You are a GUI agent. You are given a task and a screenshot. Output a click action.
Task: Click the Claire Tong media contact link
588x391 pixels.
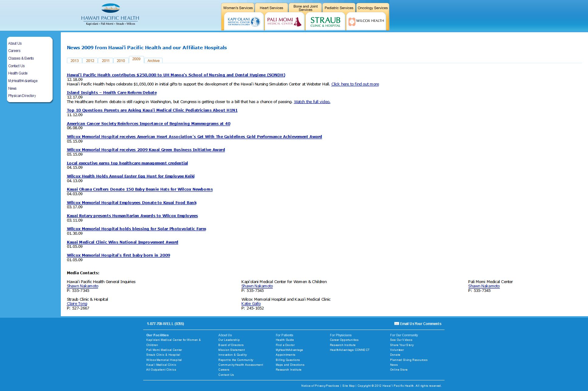pyautogui.click(x=77, y=304)
